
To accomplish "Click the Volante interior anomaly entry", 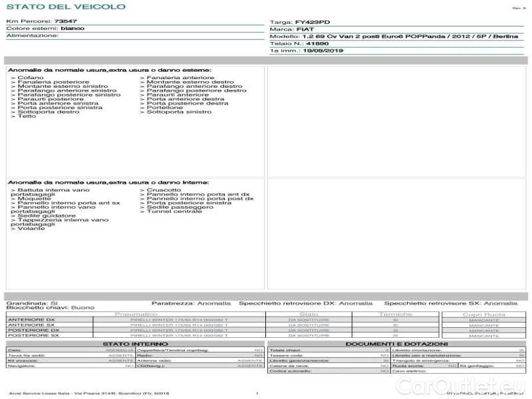I will pos(28,229).
